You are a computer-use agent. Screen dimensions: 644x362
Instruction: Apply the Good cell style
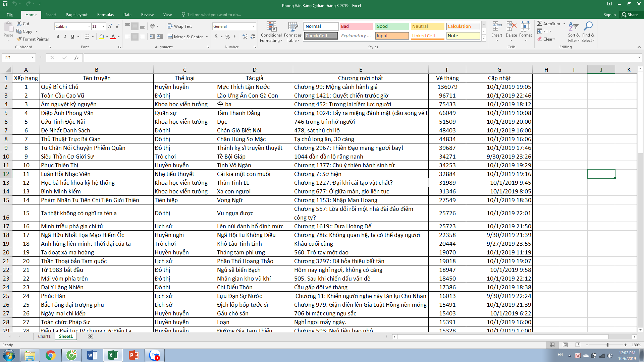coord(391,26)
